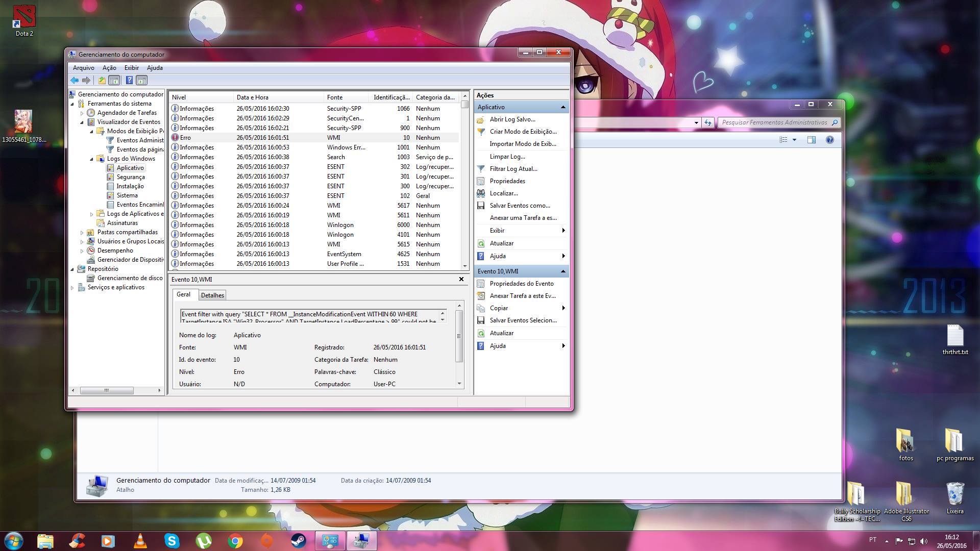Collapse the Evento 10, WMI actions section
This screenshot has width=980, height=551.
tap(563, 271)
